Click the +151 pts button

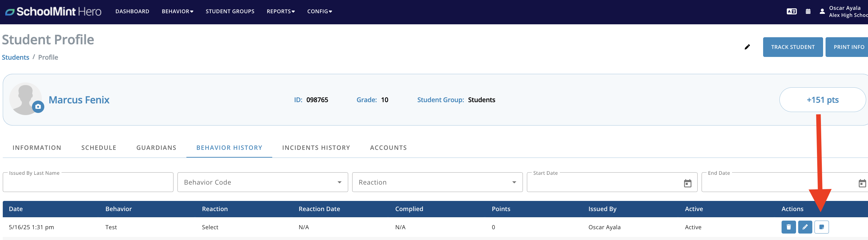822,100
